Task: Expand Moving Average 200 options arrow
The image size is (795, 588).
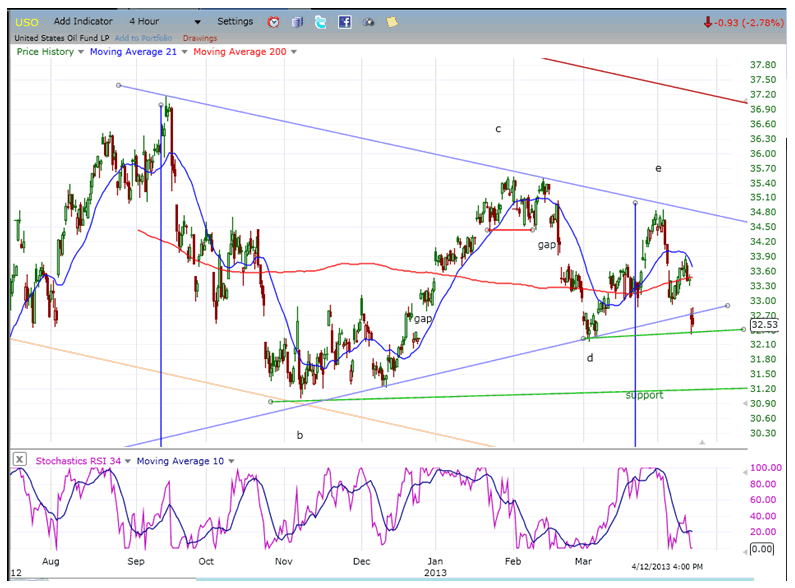Action: [291, 52]
